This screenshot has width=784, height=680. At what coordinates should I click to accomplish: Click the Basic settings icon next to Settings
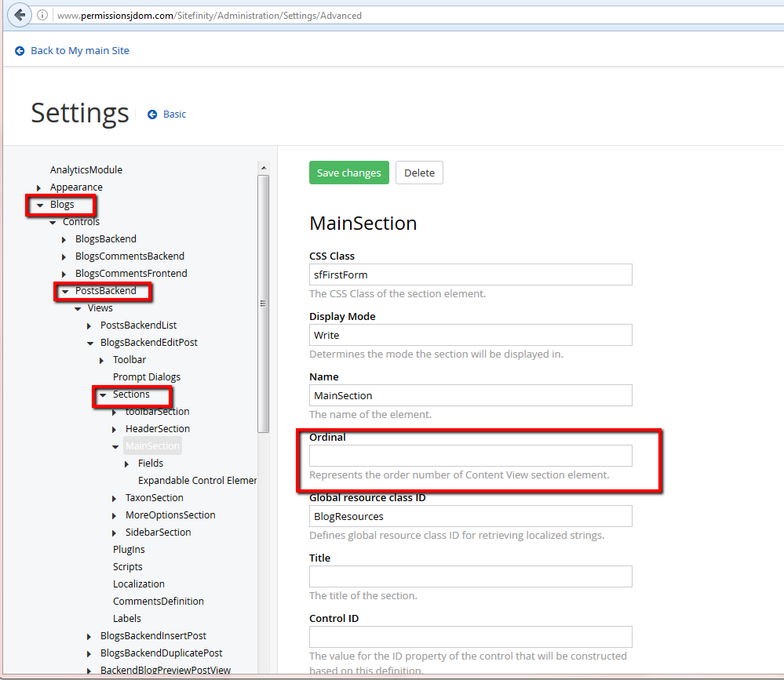pos(151,115)
